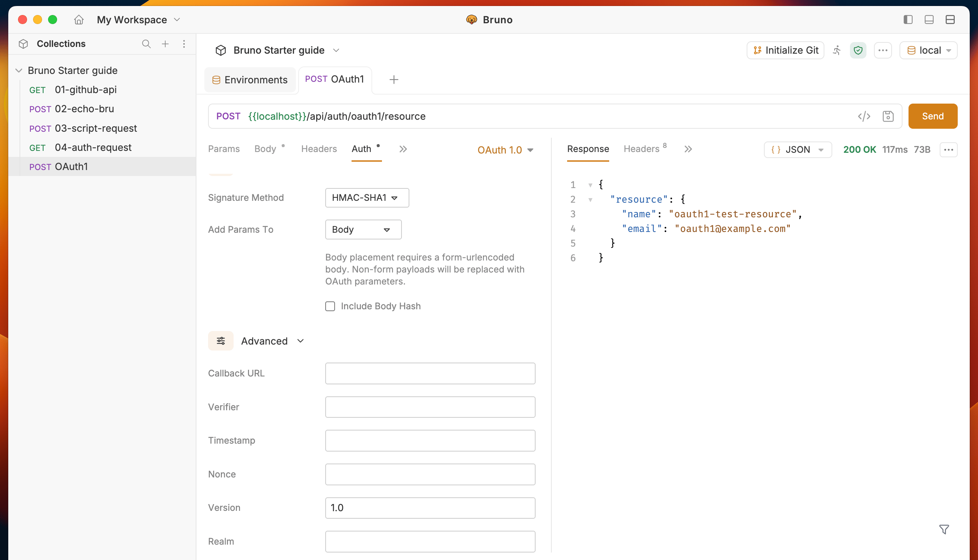The width and height of the screenshot is (978, 560).
Task: Switch to the Environments tab
Action: (x=250, y=80)
